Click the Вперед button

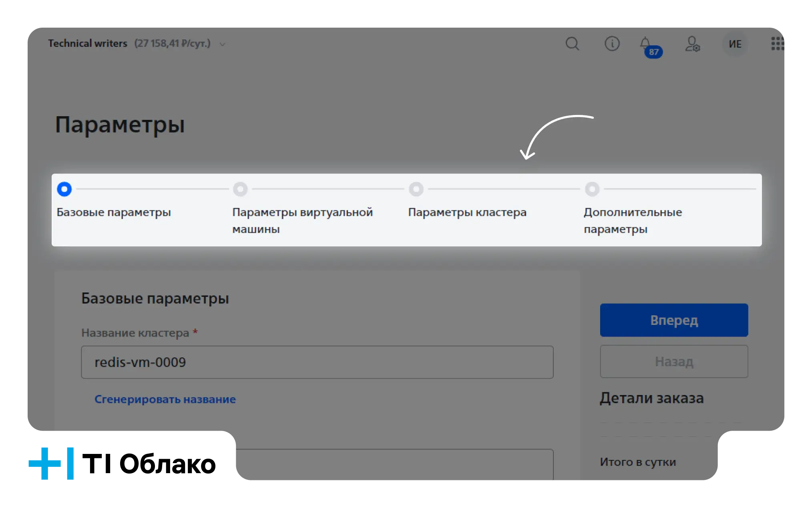point(674,320)
